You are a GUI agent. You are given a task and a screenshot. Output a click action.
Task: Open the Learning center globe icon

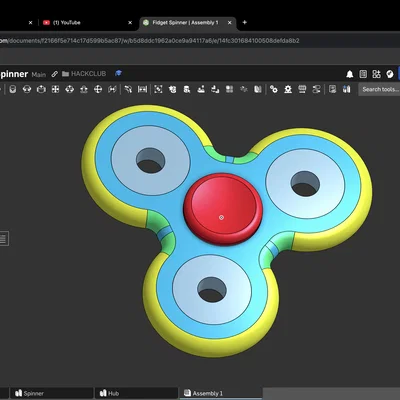tap(390, 74)
